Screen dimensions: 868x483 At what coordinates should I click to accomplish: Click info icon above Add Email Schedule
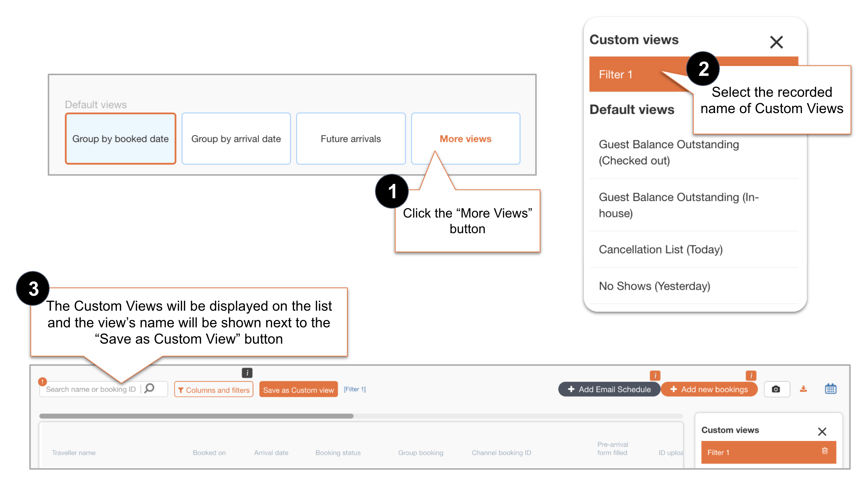tap(655, 375)
